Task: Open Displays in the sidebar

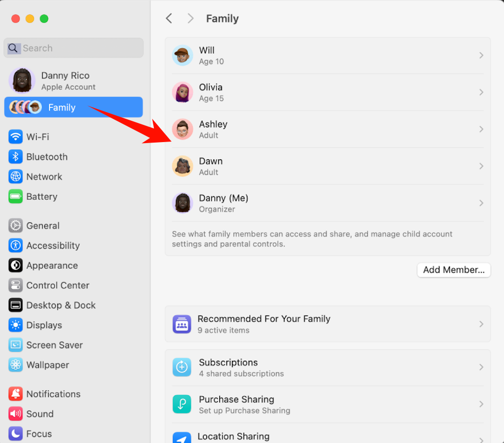Action: [44, 325]
